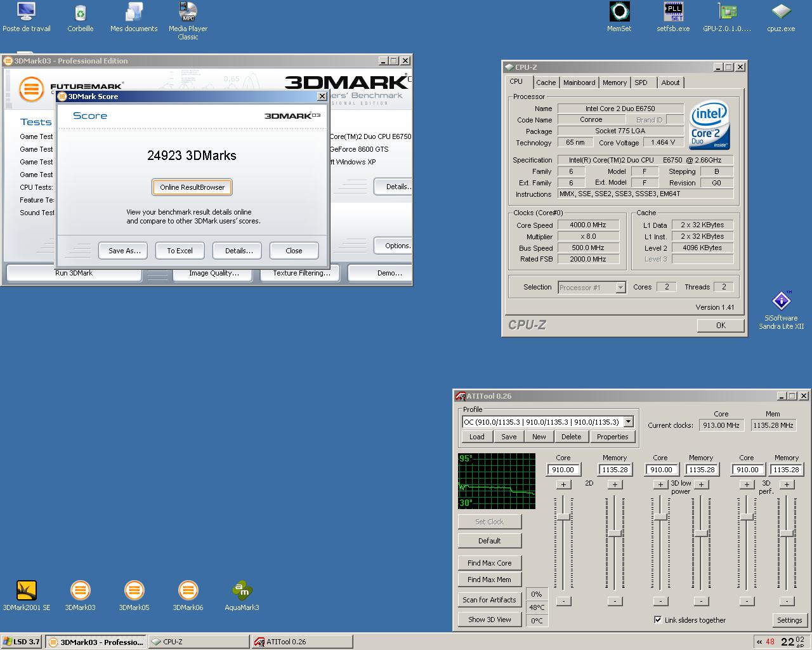Open Image Quality settings

(214, 273)
